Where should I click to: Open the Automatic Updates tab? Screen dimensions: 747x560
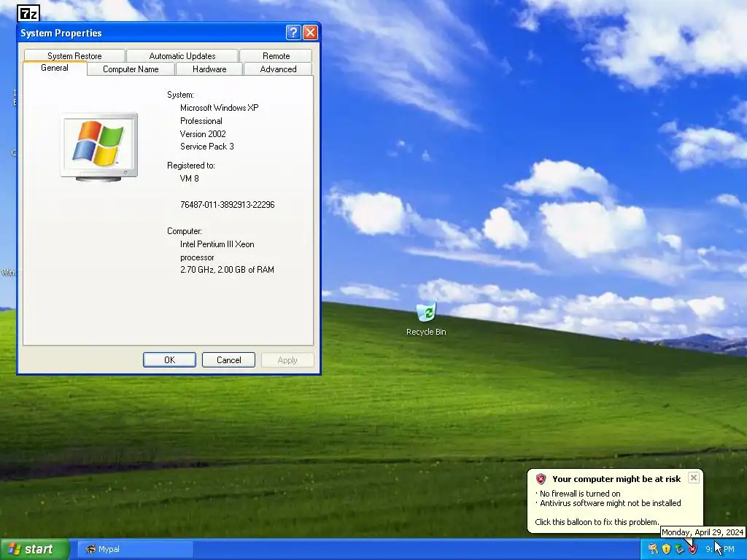[x=182, y=55]
